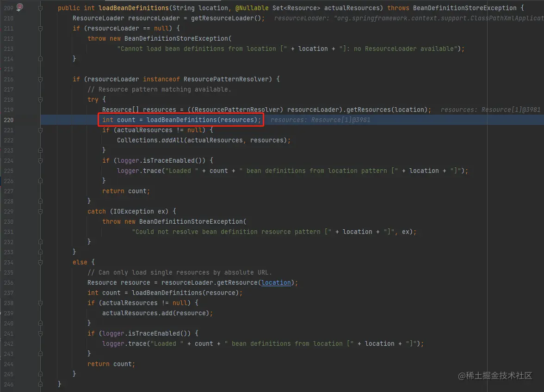This screenshot has width=544, height=392.
Task: Click ResourcePatternResolver in the instanceof check, line 216
Action: pos(226,80)
